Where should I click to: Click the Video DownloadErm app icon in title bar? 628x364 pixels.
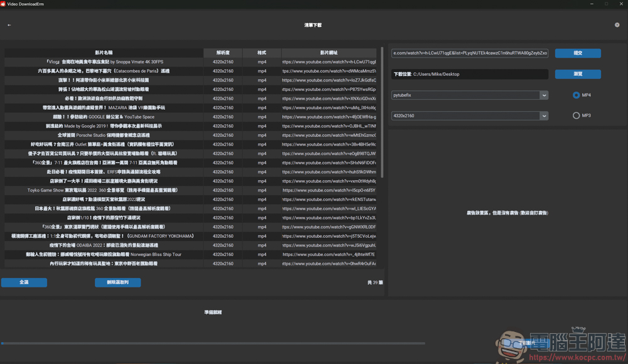(3, 4)
